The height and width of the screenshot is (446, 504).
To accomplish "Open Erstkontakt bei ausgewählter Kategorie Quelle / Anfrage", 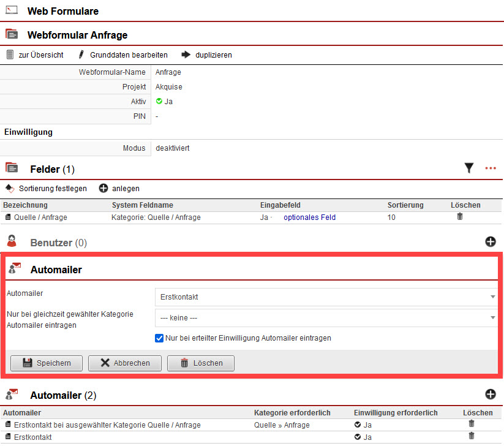I will pos(107,425).
